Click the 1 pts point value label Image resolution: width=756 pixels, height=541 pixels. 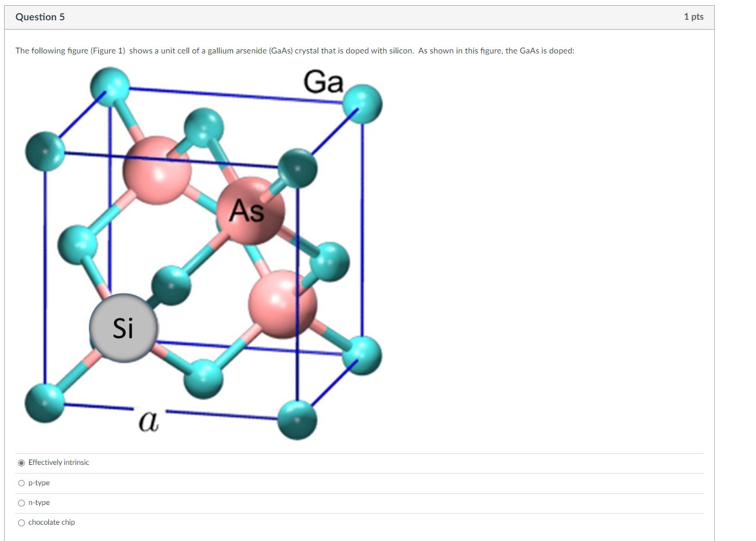click(x=693, y=17)
